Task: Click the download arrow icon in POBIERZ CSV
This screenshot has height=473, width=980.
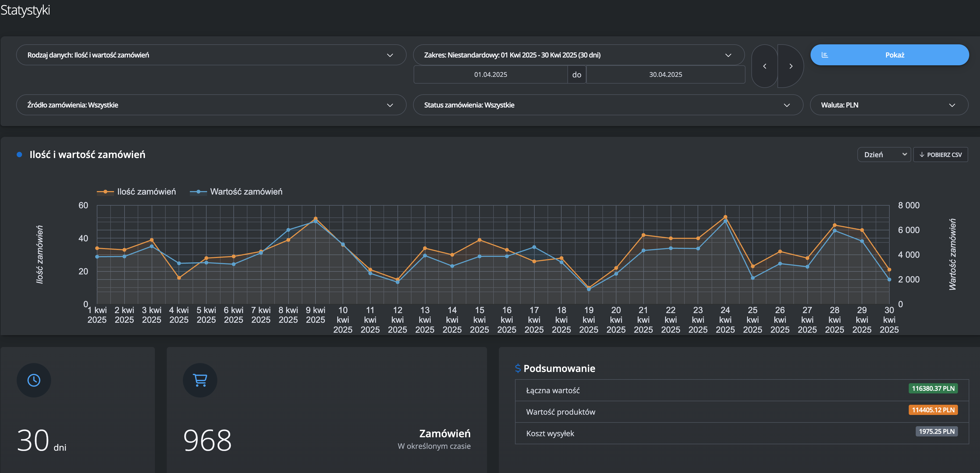Action: 922,155
